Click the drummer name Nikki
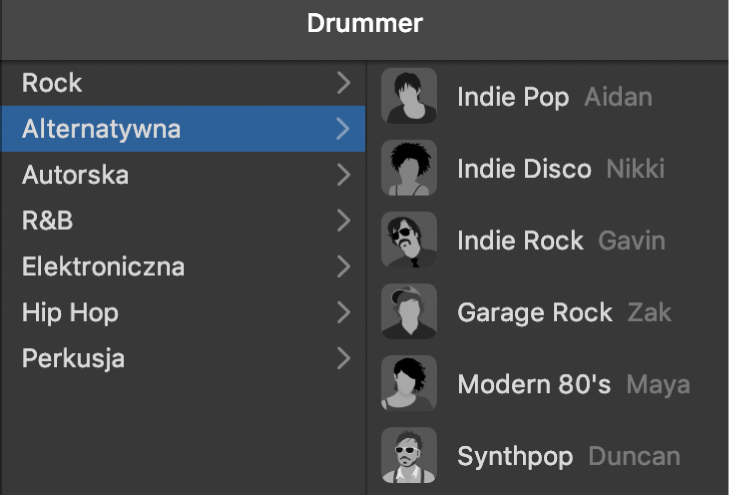This screenshot has height=495, width=729. [636, 169]
